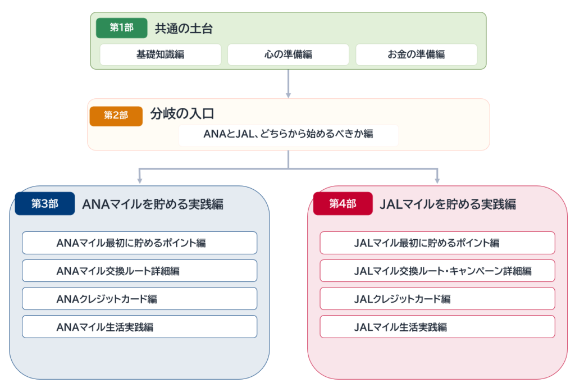The height and width of the screenshot is (392, 575).
Task: Open ANAマイル交換ルート詳細編
Action: coord(139,271)
